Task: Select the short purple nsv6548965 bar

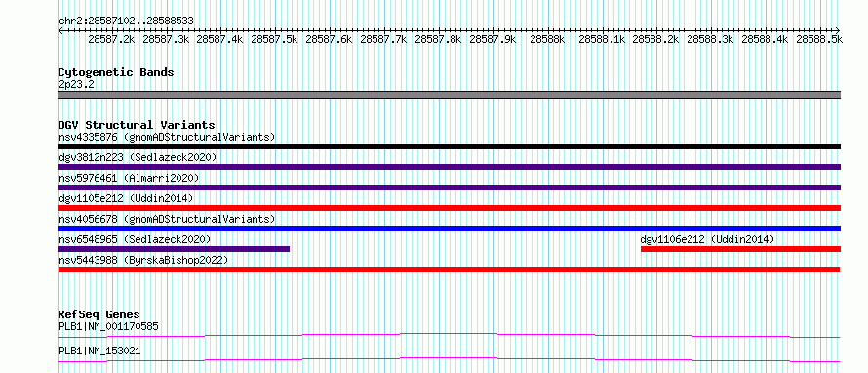Action: click(x=174, y=249)
